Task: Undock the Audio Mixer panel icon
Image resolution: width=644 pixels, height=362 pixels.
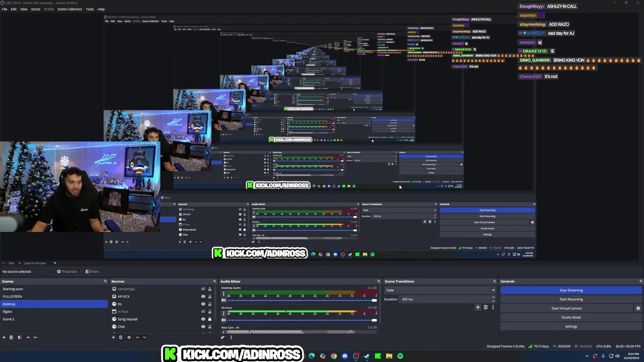Action: click(x=379, y=281)
